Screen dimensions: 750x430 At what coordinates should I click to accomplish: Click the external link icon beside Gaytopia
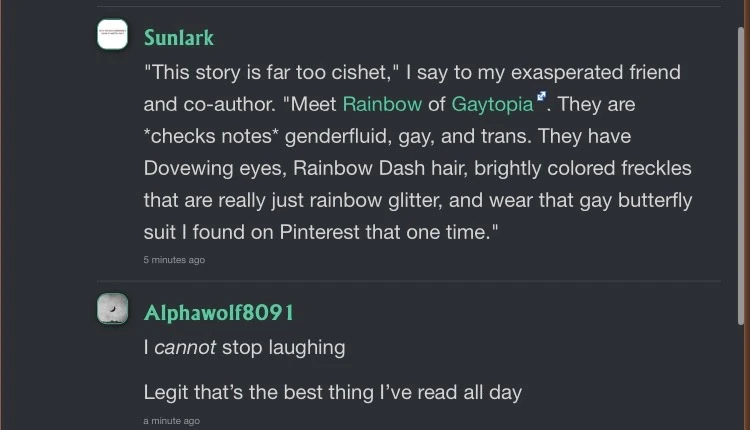click(x=541, y=97)
